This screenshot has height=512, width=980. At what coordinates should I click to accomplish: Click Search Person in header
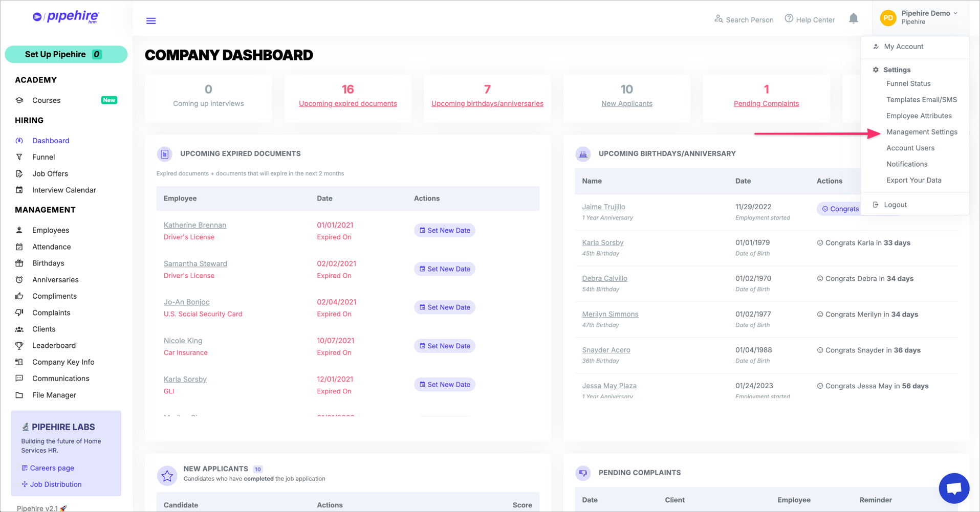click(x=744, y=19)
